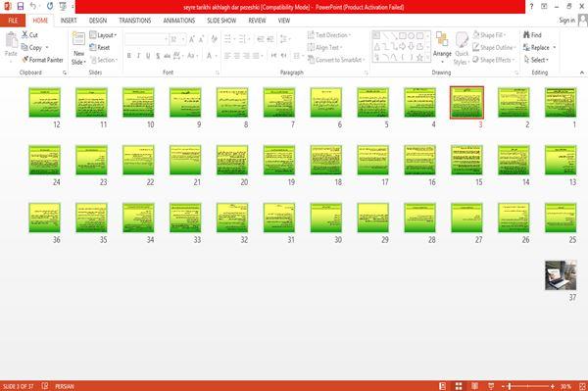This screenshot has height=391, width=588.
Task: Toggle Underline formatting button
Action: click(148, 56)
